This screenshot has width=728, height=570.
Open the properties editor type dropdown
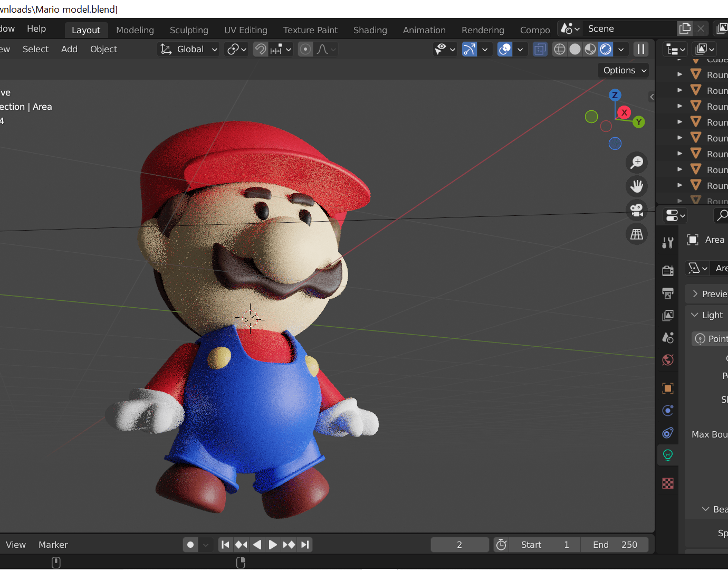tap(676, 215)
